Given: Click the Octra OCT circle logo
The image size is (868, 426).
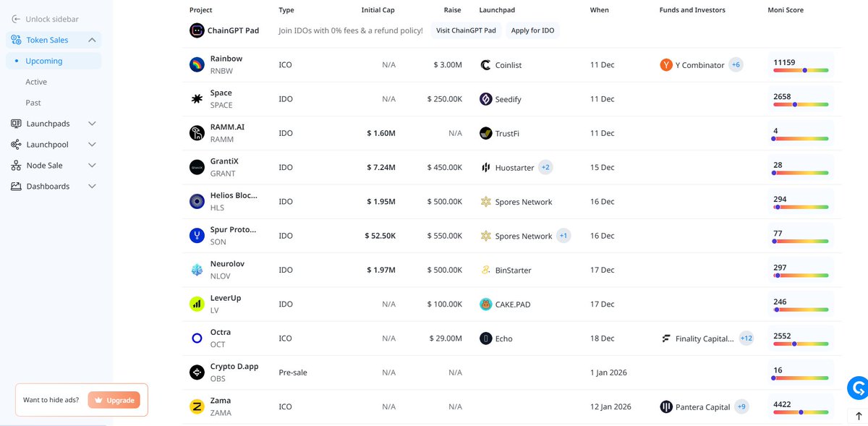Looking at the screenshot, I should pos(197,338).
